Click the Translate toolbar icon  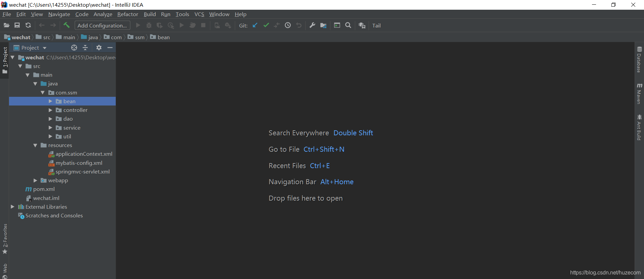click(362, 25)
